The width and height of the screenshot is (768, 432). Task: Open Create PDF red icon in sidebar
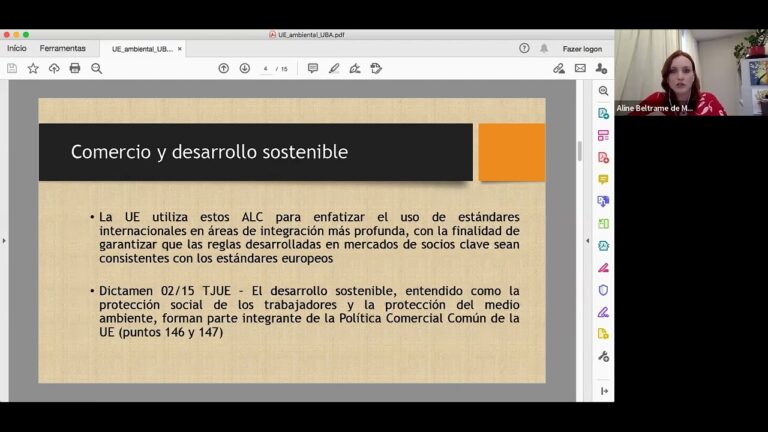click(603, 158)
